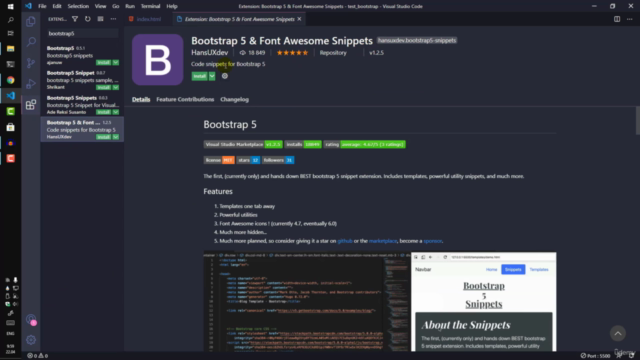Open the Run menu
The image size is (640, 360).
[x=130, y=6]
